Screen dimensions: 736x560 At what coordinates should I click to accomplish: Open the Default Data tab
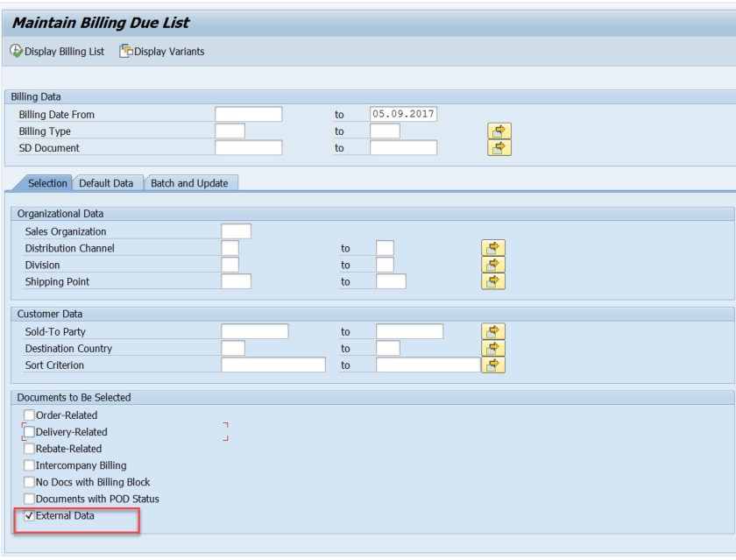pyautogui.click(x=106, y=183)
